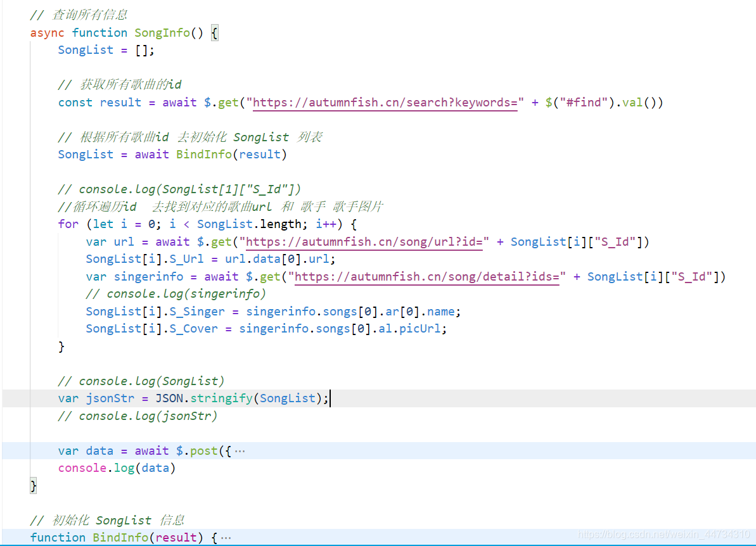Click the 'for' loop keyword
Image resolution: width=756 pixels, height=546 pixels.
click(x=68, y=224)
